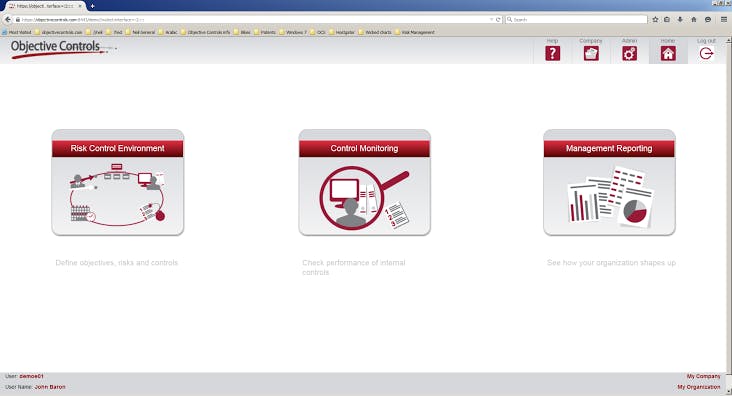Open the Risk Control Environment tile

click(x=118, y=183)
